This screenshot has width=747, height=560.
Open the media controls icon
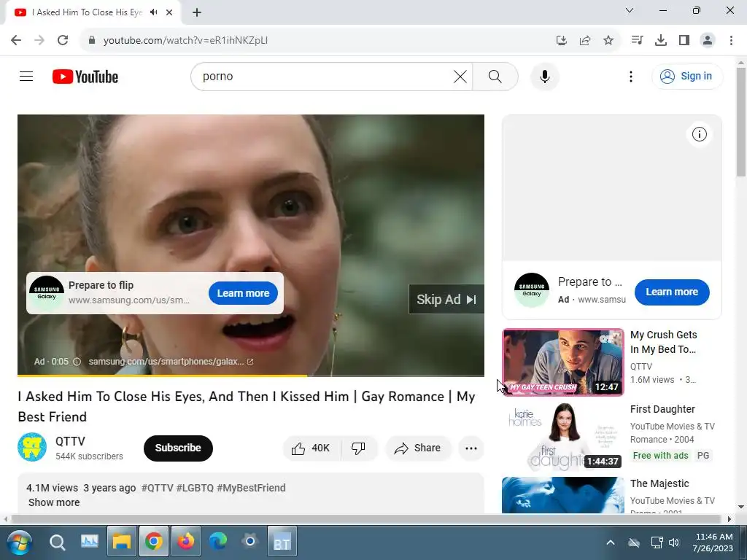tap(637, 40)
